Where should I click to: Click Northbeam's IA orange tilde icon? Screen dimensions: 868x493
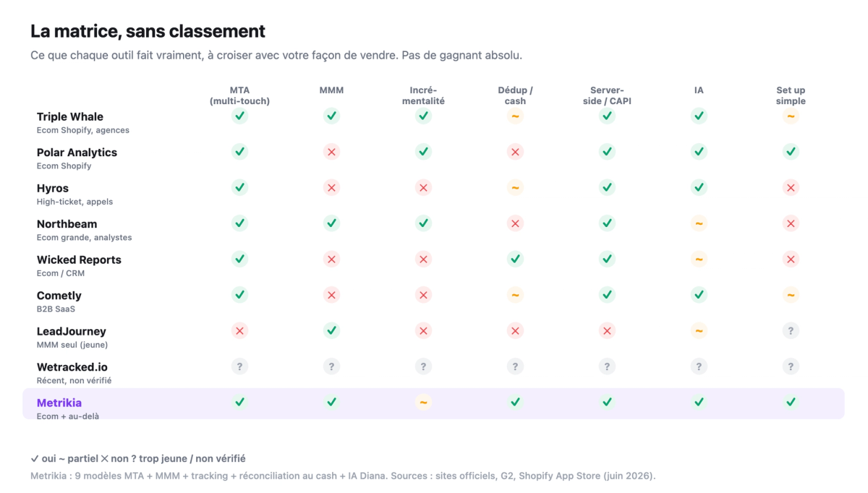tap(699, 223)
